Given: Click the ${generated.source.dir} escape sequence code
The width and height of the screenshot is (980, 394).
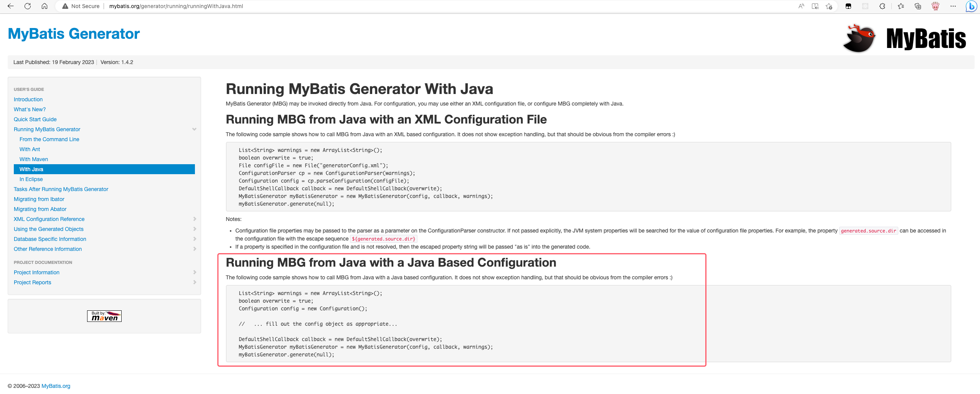Looking at the screenshot, I should 383,239.
